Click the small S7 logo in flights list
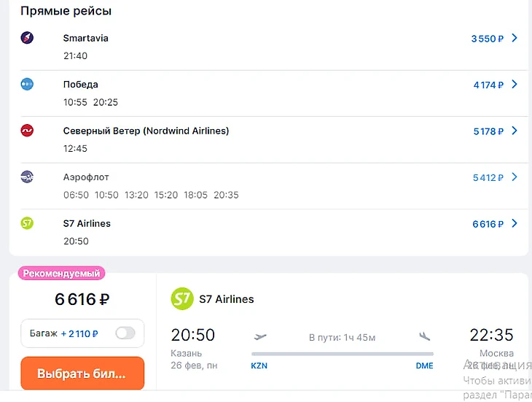The image size is (532, 402). [x=27, y=223]
